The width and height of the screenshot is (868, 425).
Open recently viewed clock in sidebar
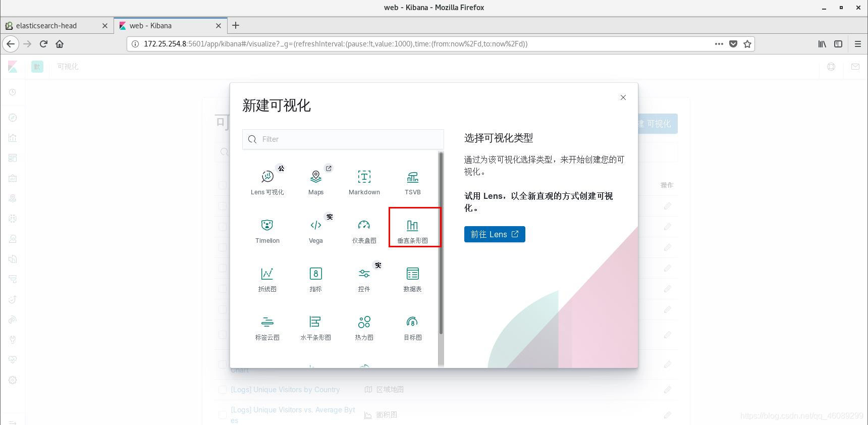click(x=13, y=92)
